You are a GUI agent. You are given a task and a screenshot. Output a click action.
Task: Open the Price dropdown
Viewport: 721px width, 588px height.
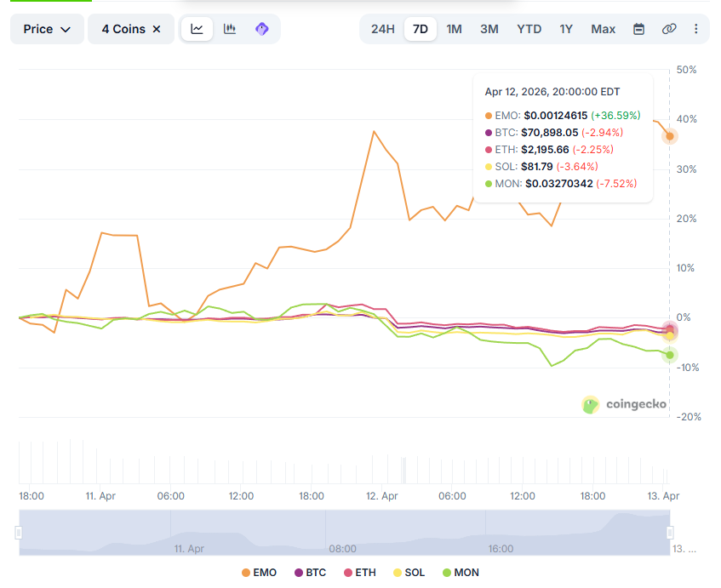click(x=47, y=29)
